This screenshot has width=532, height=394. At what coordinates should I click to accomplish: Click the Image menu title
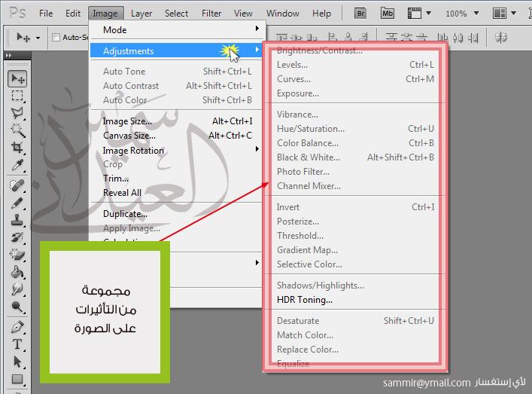coord(105,14)
